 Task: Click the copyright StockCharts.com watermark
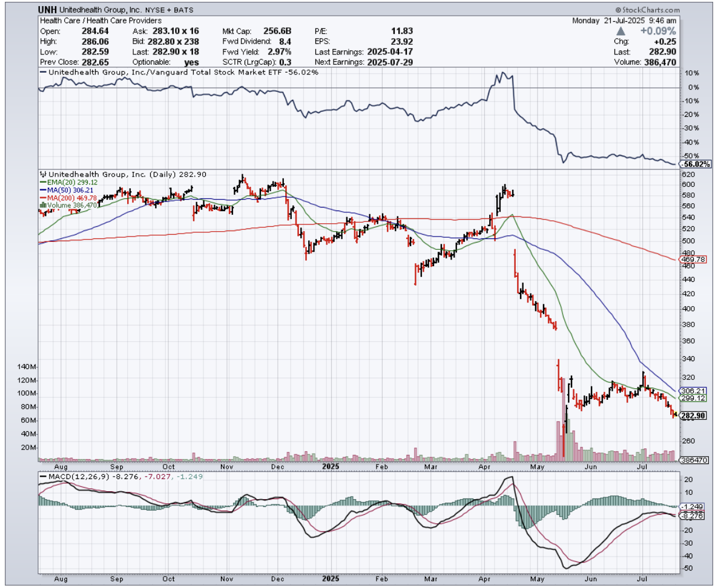tap(647, 10)
